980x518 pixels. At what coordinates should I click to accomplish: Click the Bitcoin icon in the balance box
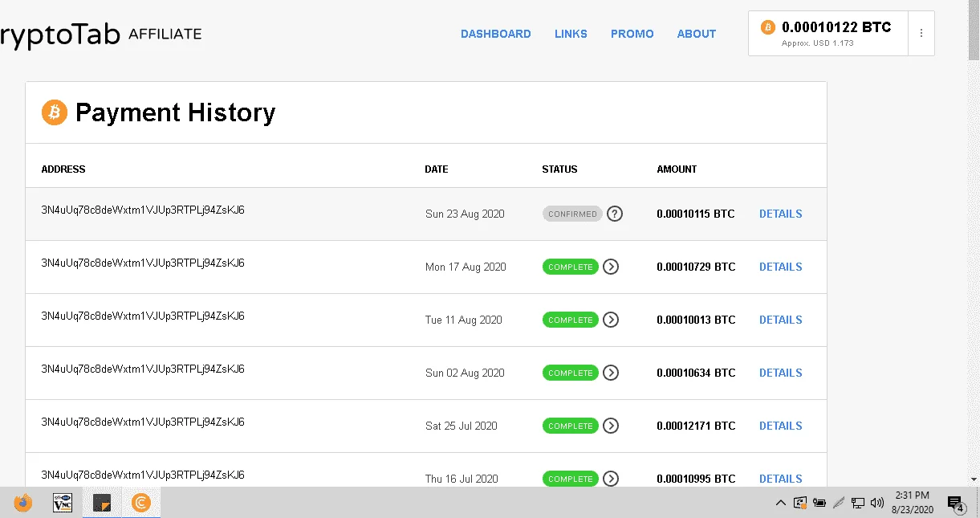click(768, 27)
